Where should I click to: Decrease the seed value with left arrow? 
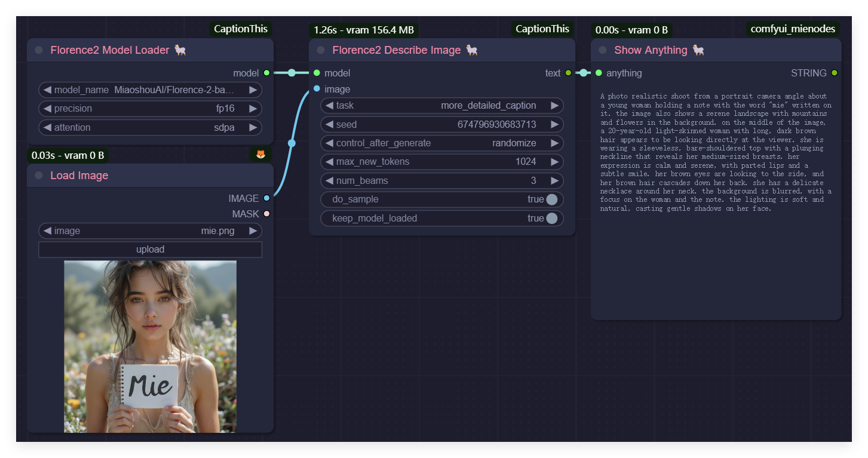click(329, 125)
